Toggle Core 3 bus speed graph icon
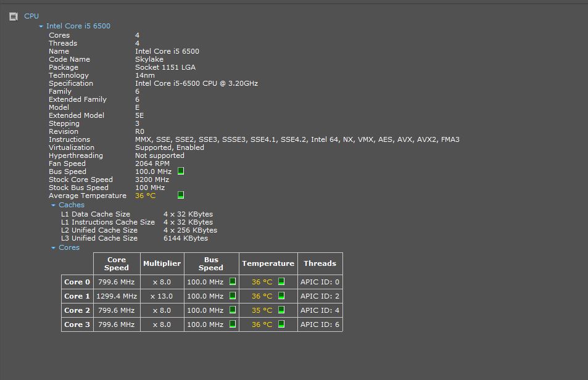 pyautogui.click(x=233, y=324)
